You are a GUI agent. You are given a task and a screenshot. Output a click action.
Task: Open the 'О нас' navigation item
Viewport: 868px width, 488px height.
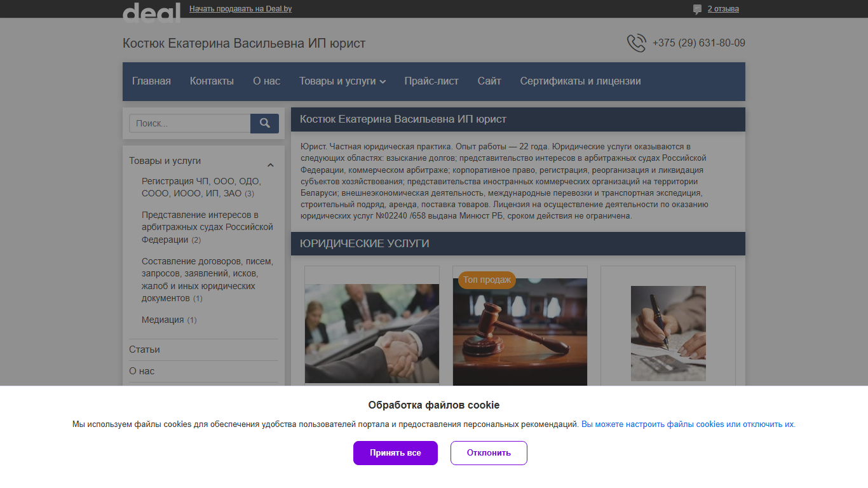tap(266, 81)
